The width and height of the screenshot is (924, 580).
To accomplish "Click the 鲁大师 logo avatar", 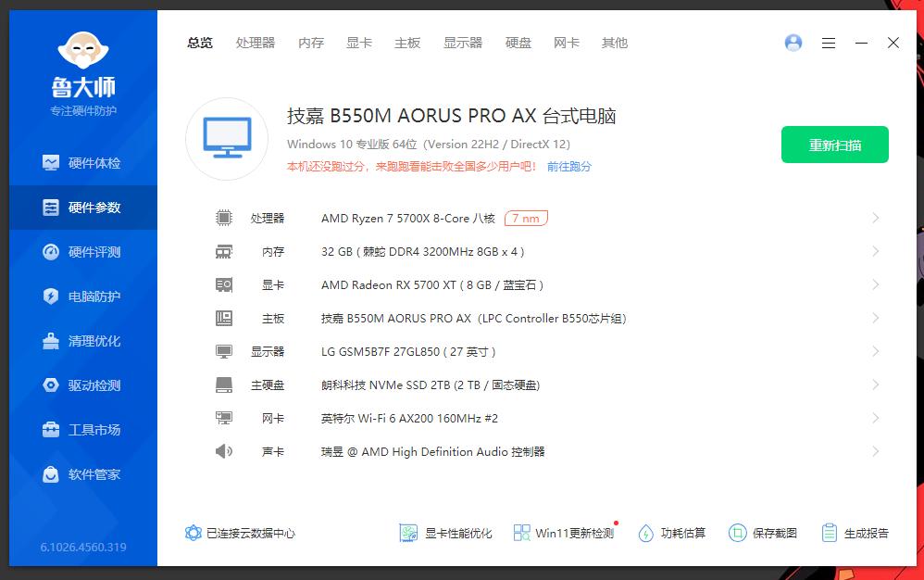I will 83,50.
